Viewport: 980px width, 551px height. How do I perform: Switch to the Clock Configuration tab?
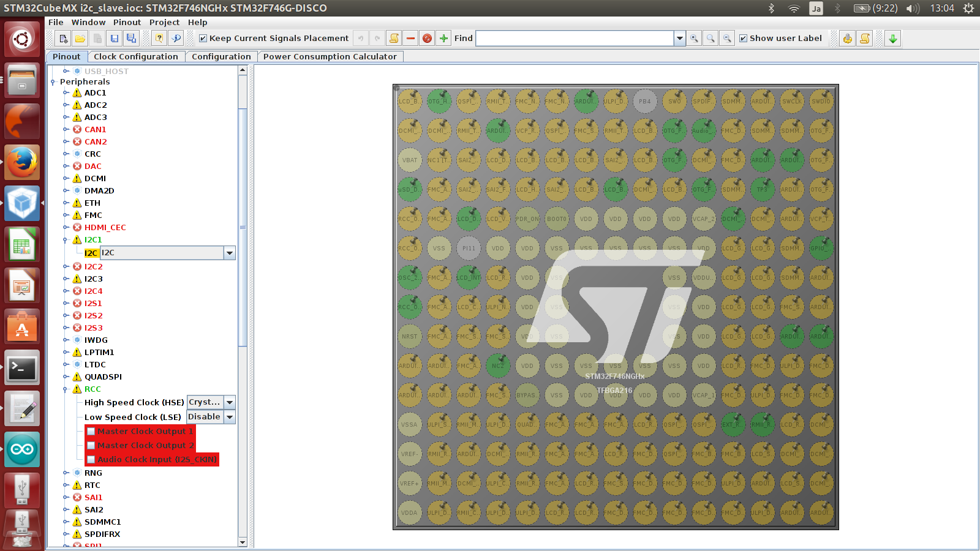(135, 56)
